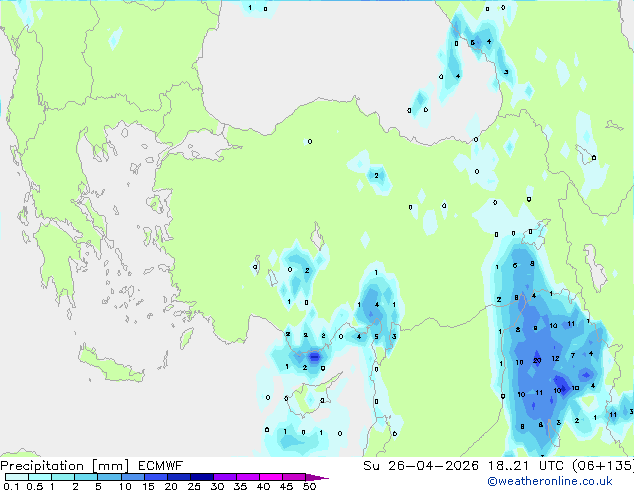The height and width of the screenshot is (490, 634).
Task: Click the '7' precipitation value on the map
Action: pyautogui.click(x=573, y=355)
